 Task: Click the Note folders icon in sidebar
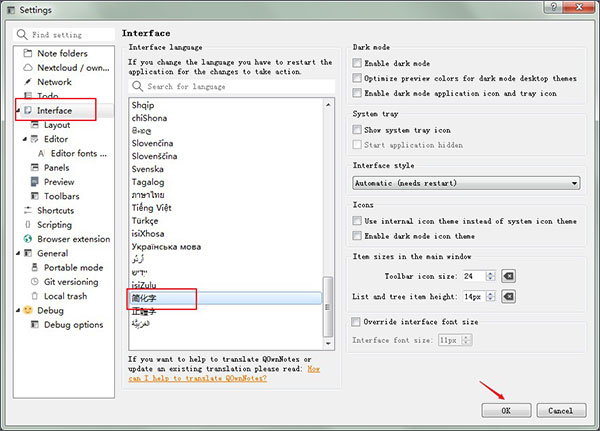[28, 53]
